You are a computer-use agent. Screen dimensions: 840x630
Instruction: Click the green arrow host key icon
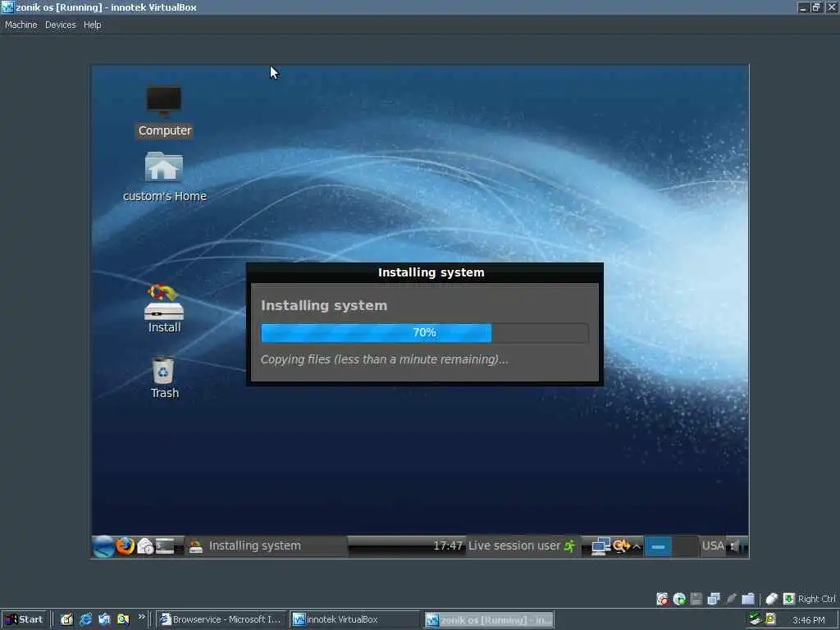point(788,598)
